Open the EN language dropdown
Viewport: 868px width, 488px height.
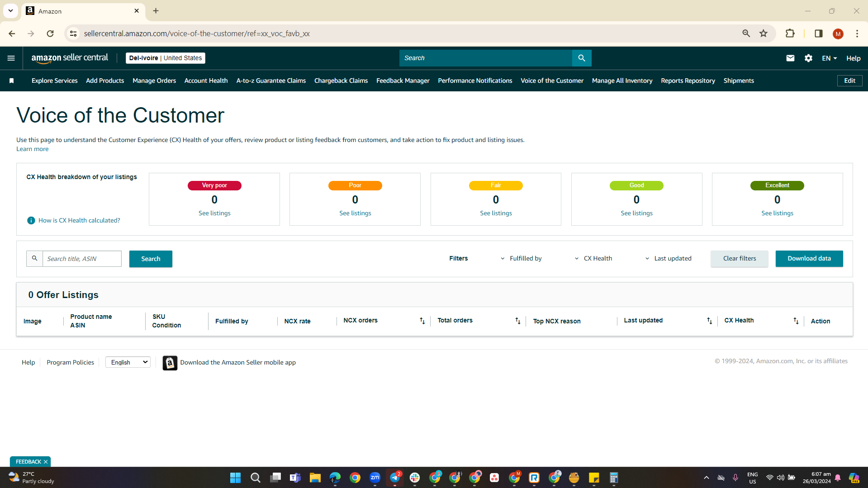point(829,58)
